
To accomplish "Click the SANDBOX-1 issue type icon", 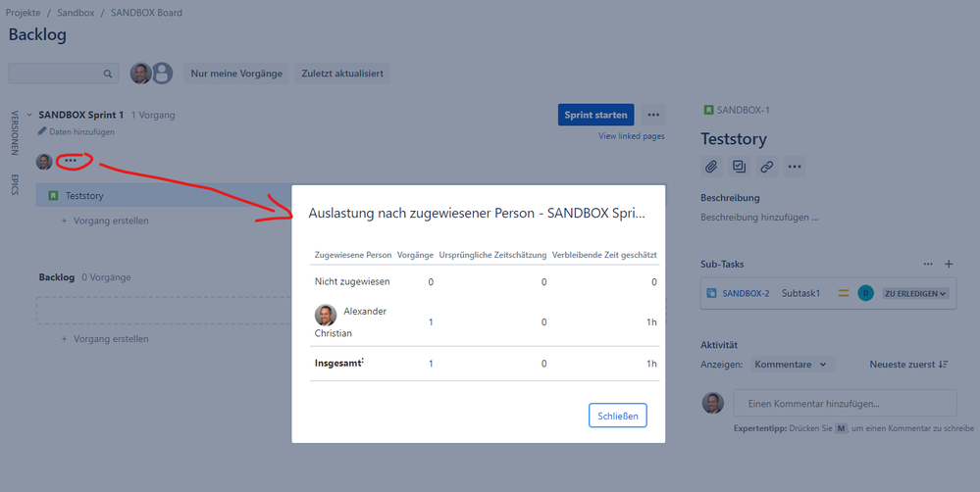I will (x=708, y=110).
